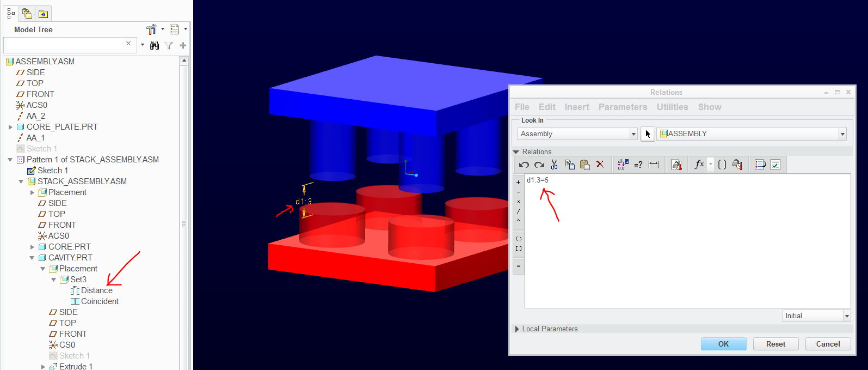Collapse the STACK_ASSEMBLY.ASM node
This screenshot has height=370, width=868.
[21, 181]
